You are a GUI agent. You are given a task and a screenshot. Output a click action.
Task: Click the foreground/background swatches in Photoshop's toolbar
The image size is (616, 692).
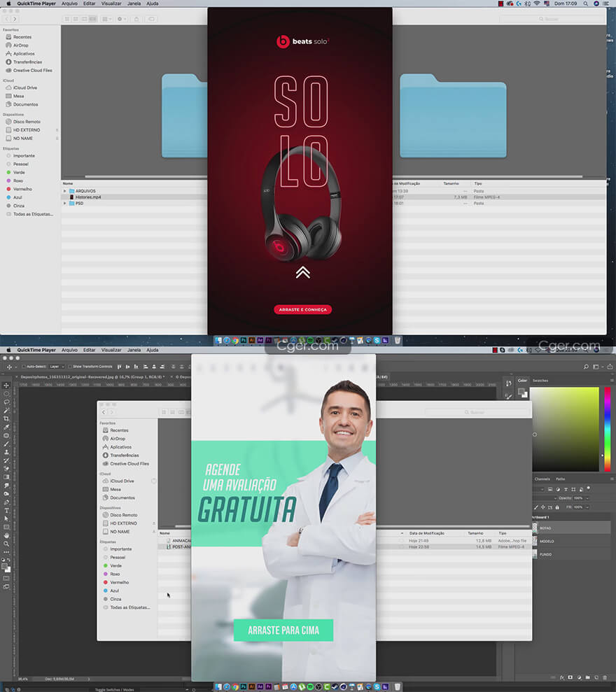(x=6, y=567)
